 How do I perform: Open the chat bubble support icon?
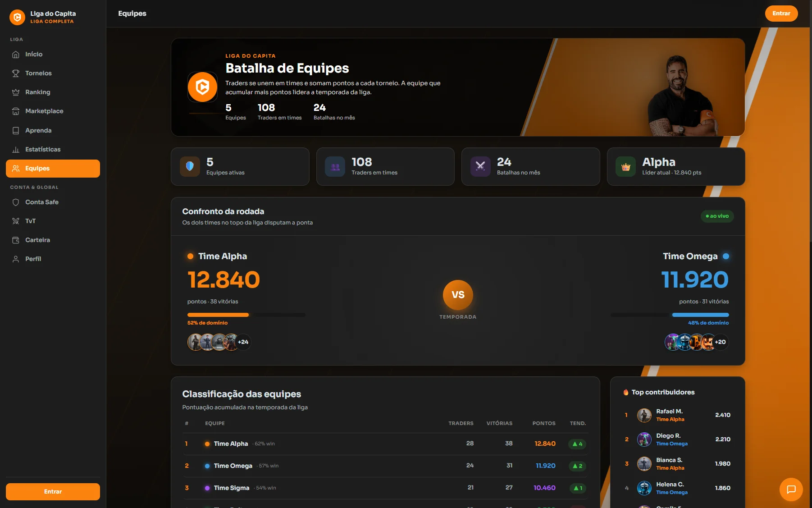[x=791, y=489]
